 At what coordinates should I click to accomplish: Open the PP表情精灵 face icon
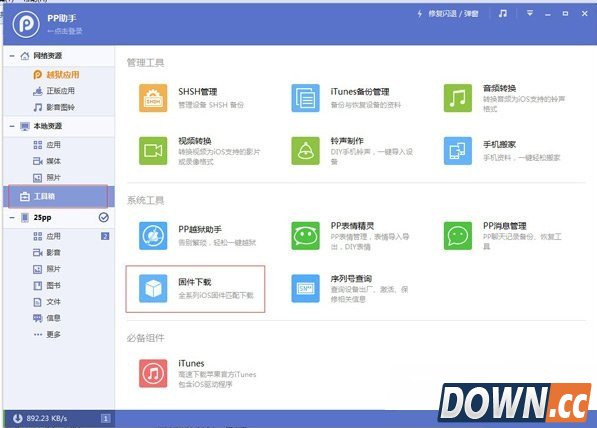tap(305, 236)
